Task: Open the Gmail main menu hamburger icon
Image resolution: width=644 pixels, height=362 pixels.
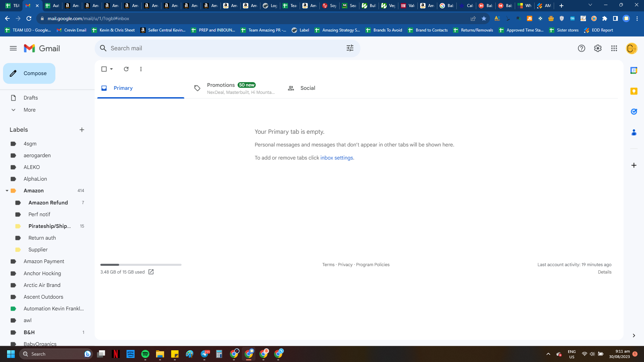Action: coord(13,48)
